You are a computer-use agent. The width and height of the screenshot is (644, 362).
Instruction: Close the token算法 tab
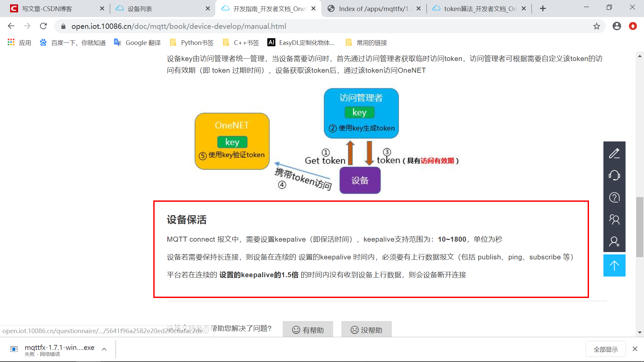coord(524,9)
